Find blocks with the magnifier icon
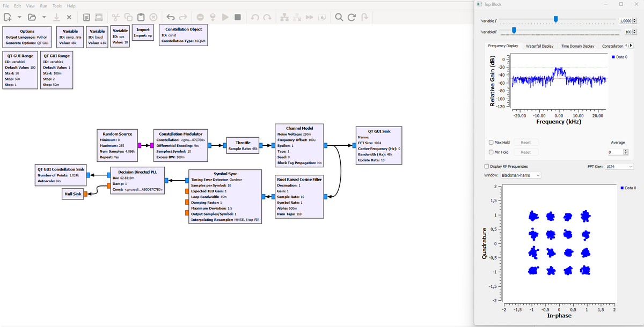The width and height of the screenshot is (644, 327). tap(340, 17)
